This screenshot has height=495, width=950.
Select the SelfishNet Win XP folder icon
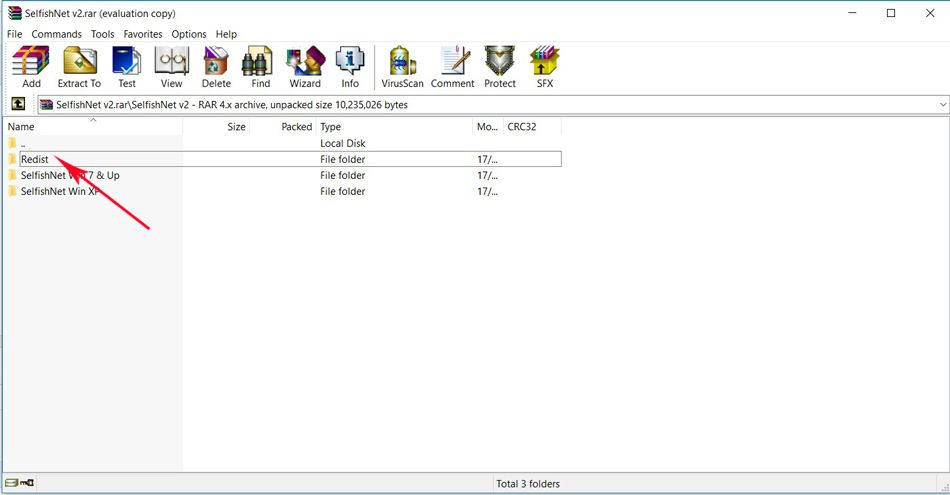point(12,191)
